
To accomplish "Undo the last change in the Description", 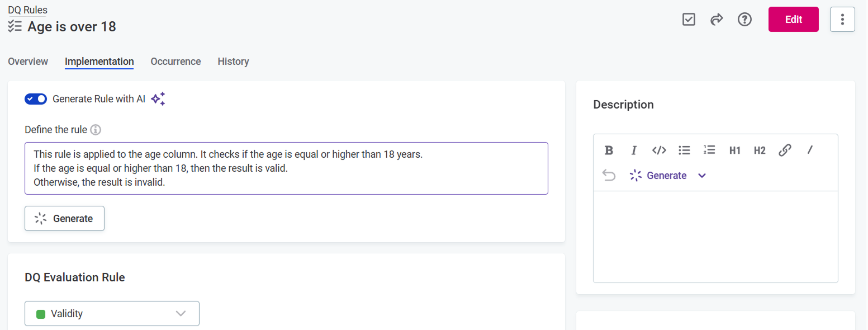I will (609, 175).
